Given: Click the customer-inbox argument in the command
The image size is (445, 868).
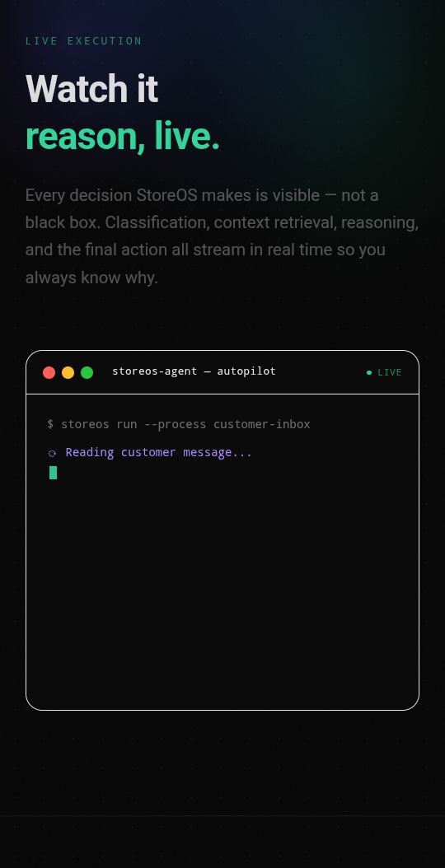Looking at the screenshot, I should coord(261,424).
